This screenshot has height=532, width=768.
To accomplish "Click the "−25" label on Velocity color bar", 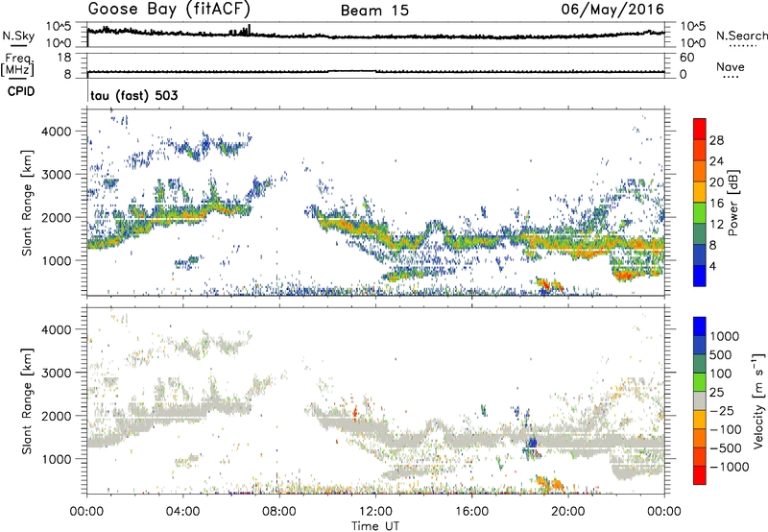I will point(722,411).
